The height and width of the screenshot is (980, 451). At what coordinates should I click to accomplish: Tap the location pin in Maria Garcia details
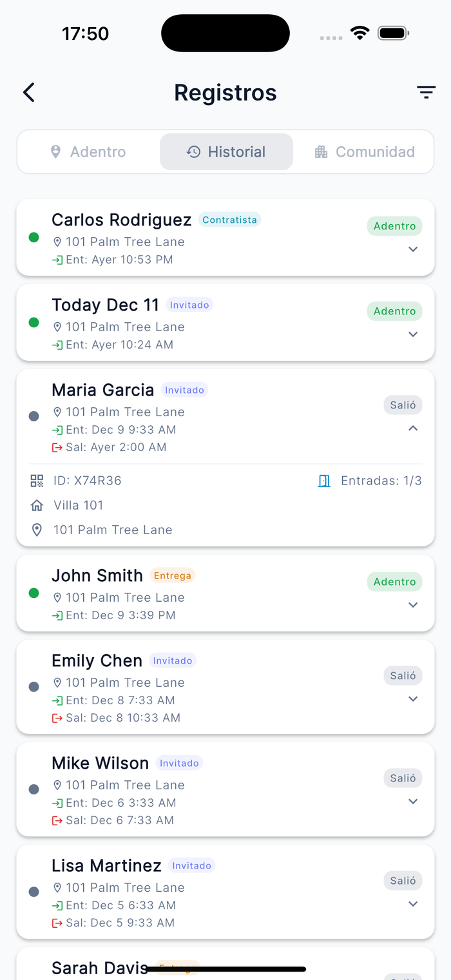(37, 530)
